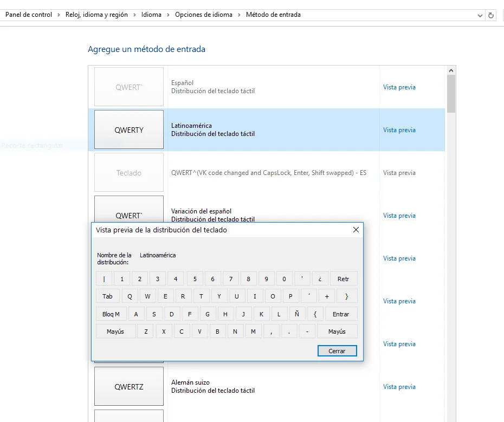Select the Español touch keyboard layout row
Viewport: 504px width, 422px height.
(x=267, y=87)
